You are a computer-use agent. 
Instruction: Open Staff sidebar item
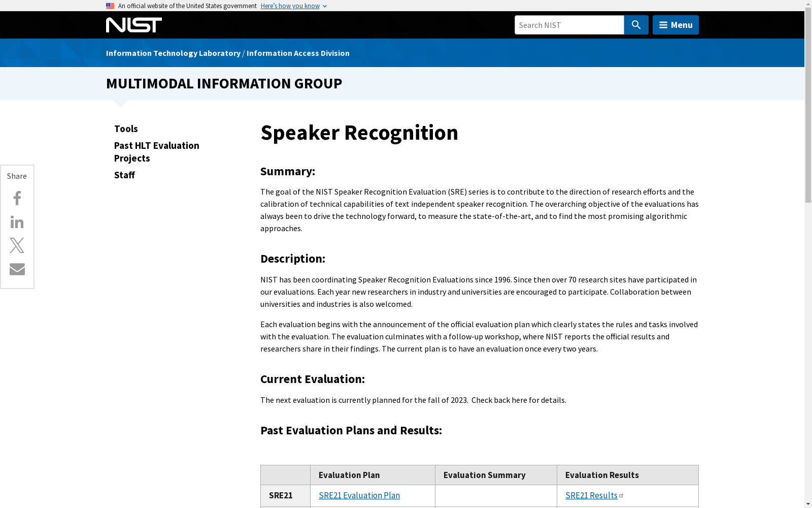coord(124,175)
